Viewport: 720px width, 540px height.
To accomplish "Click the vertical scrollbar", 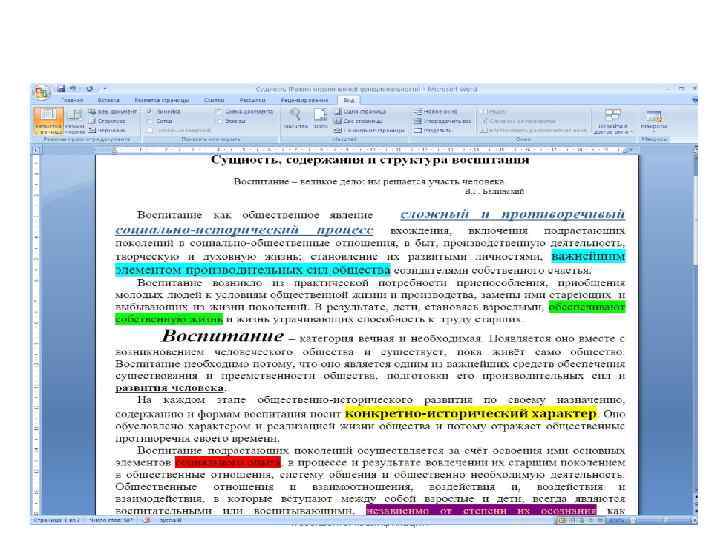I will pos(696,331).
